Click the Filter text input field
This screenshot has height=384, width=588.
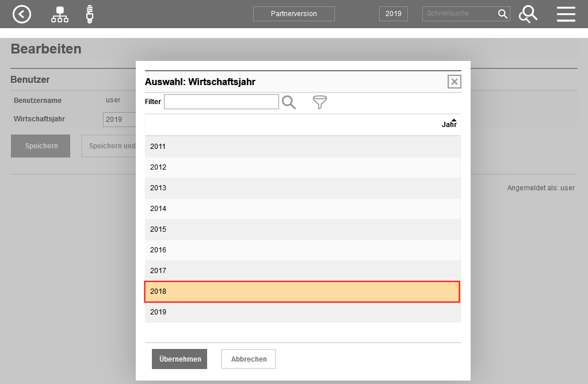(x=221, y=102)
